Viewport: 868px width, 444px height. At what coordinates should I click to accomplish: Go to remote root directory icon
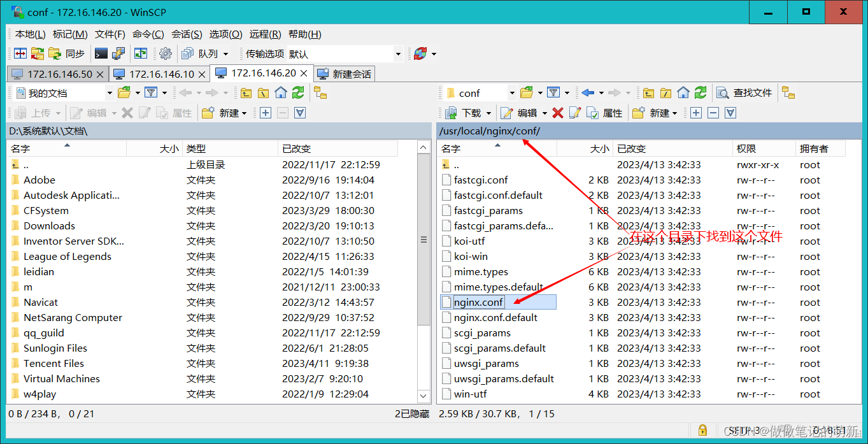(665, 93)
